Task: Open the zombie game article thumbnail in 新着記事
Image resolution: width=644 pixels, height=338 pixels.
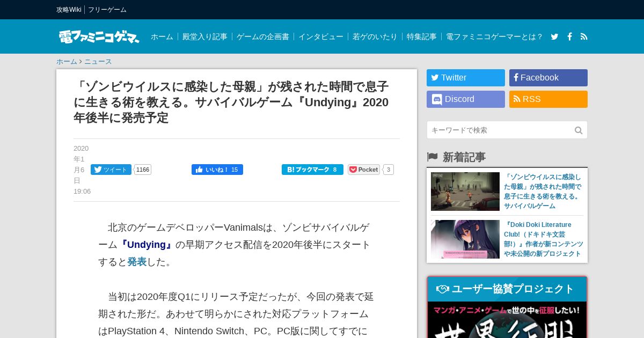Action: coord(465,192)
